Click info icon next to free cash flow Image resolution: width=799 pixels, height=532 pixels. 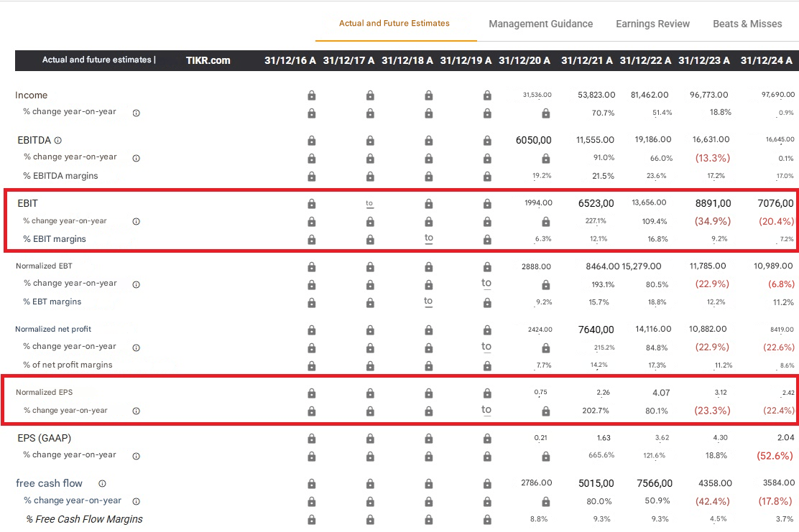coord(102,484)
